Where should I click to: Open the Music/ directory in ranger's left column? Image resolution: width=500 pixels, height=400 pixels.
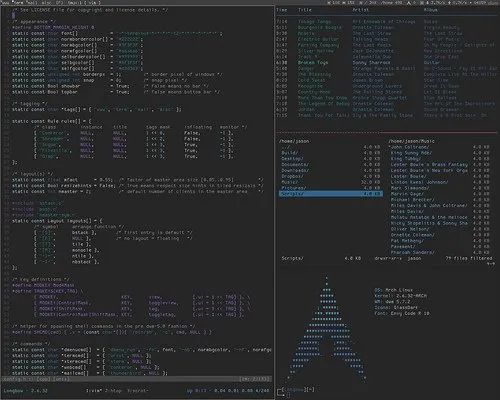[x=290, y=182]
